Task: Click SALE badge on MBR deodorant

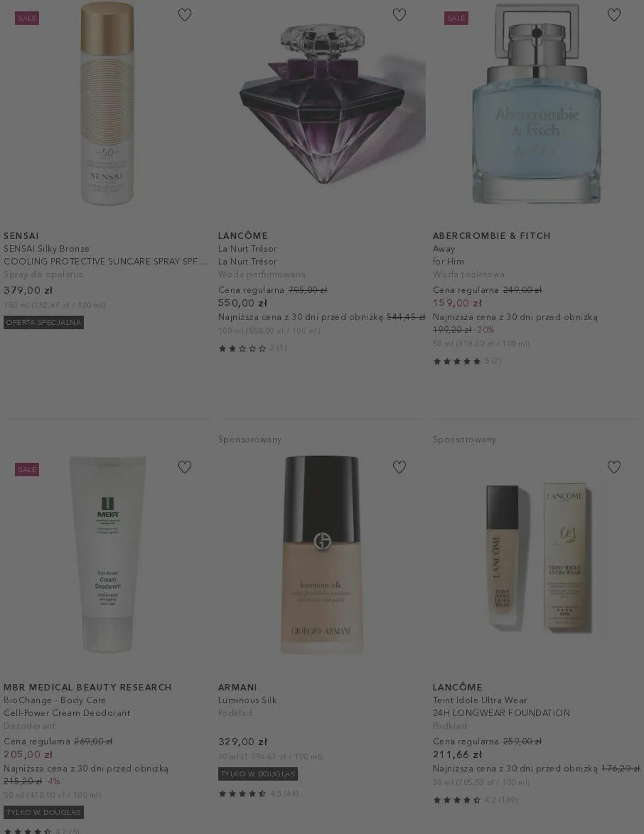Action: (x=27, y=470)
